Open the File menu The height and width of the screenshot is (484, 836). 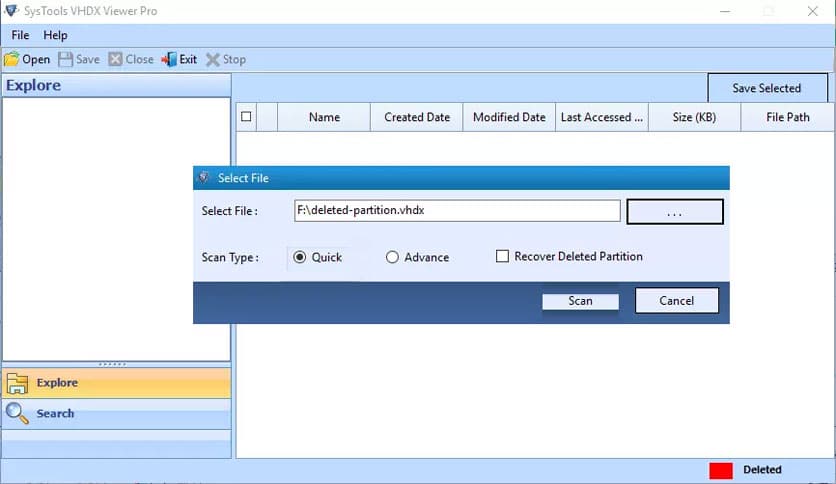[x=20, y=35]
